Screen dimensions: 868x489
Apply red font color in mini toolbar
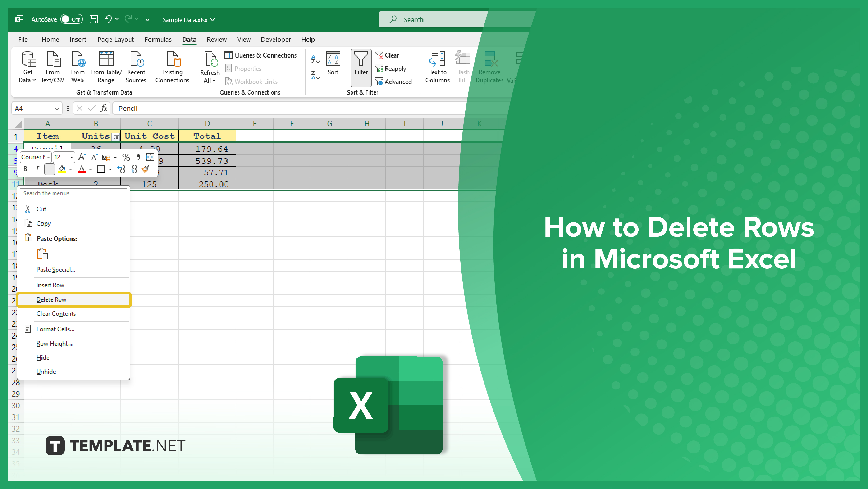(82, 169)
